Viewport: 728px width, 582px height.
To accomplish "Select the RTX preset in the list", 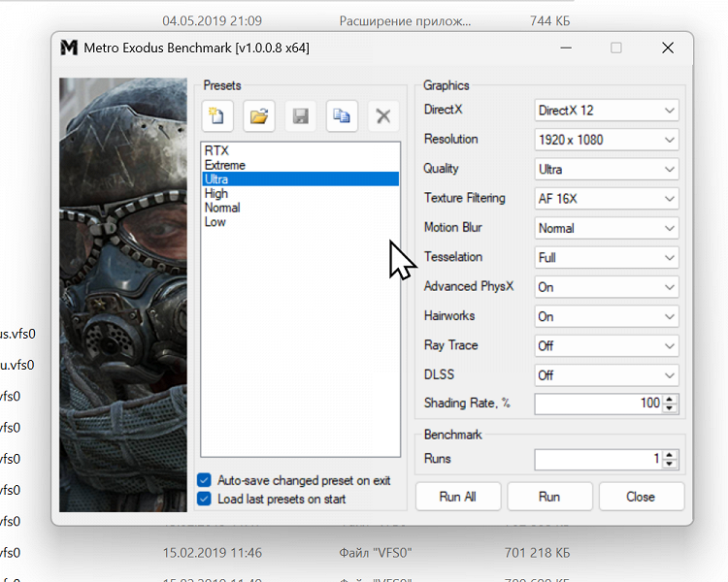I will (215, 151).
